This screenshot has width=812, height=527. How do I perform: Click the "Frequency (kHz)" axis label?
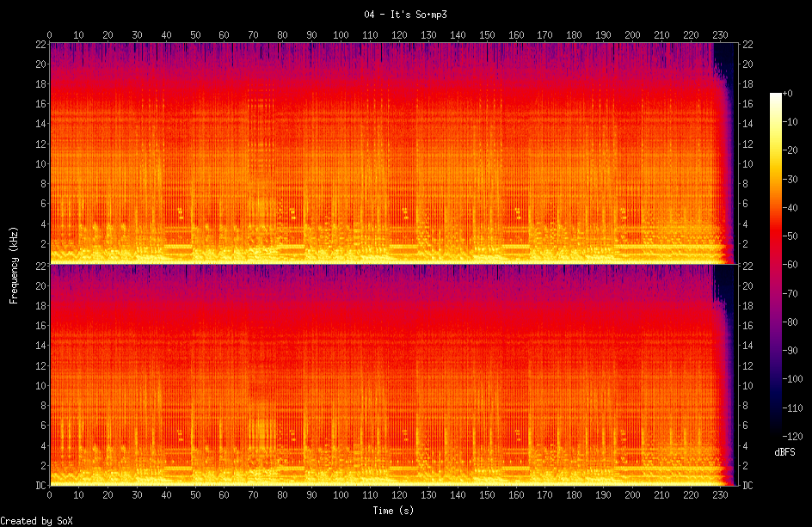pos(14,263)
